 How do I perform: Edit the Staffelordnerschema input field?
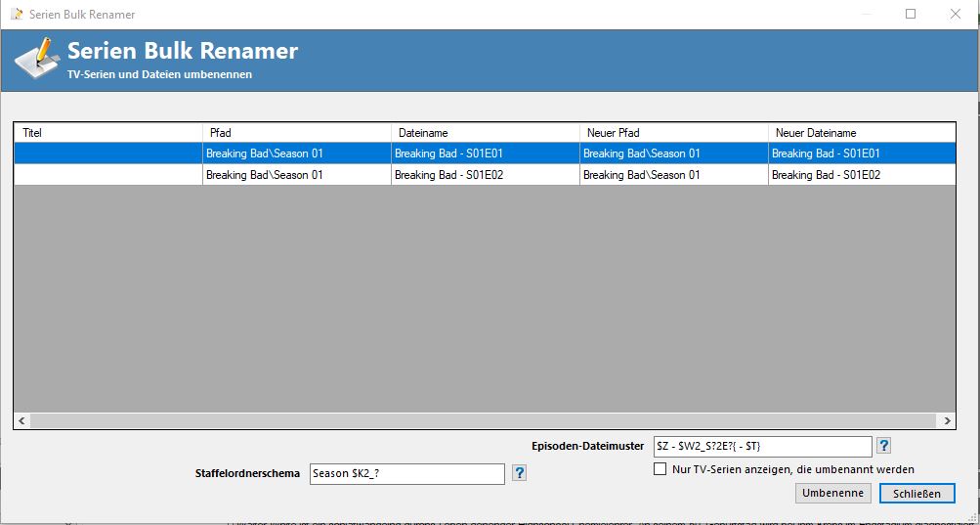[x=406, y=474]
